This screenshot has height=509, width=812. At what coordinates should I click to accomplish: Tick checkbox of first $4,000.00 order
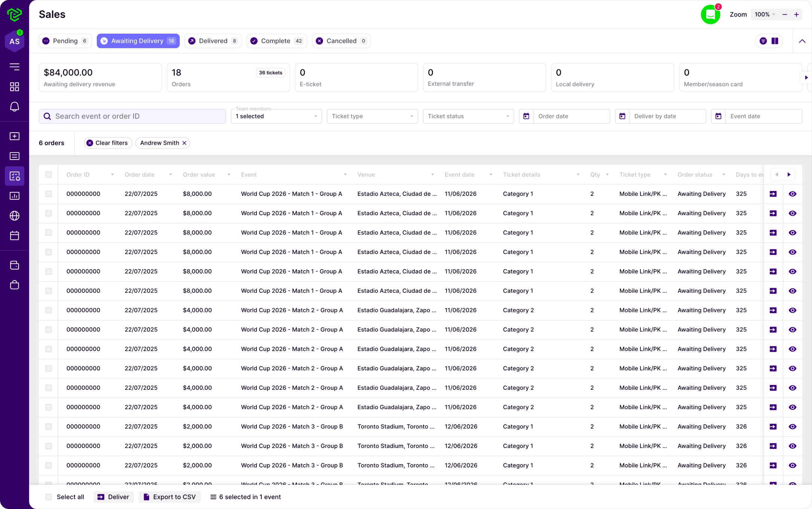[49, 310]
